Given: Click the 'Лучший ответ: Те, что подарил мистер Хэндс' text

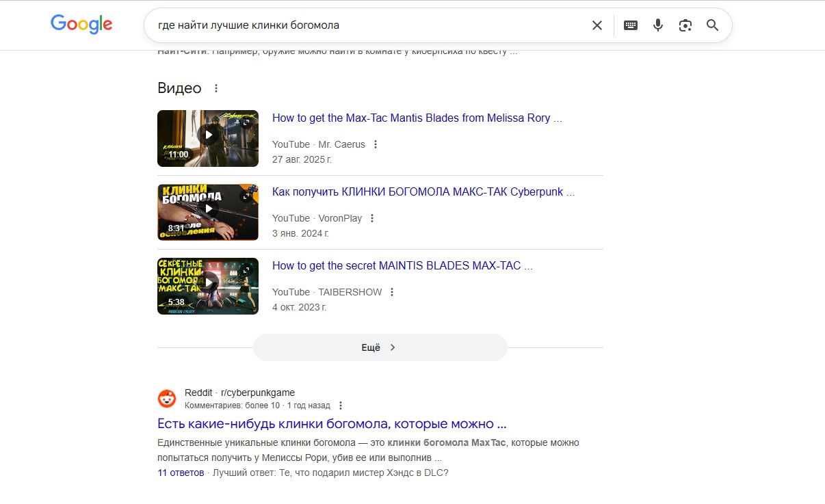Looking at the screenshot, I should click(x=330, y=473).
